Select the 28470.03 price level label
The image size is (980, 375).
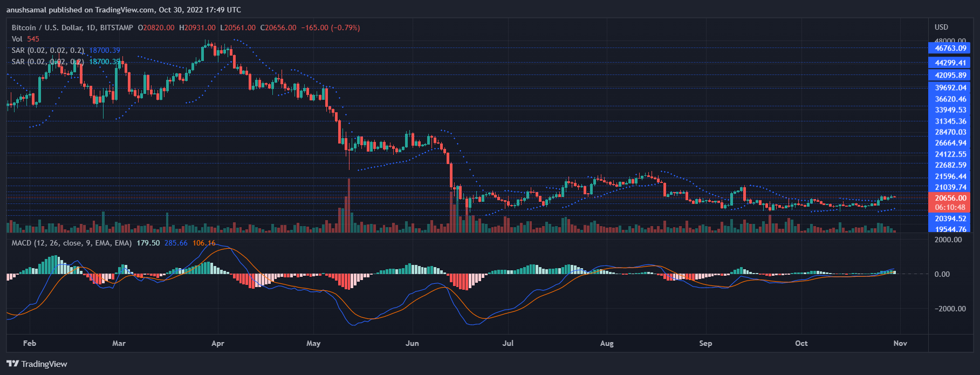point(950,132)
